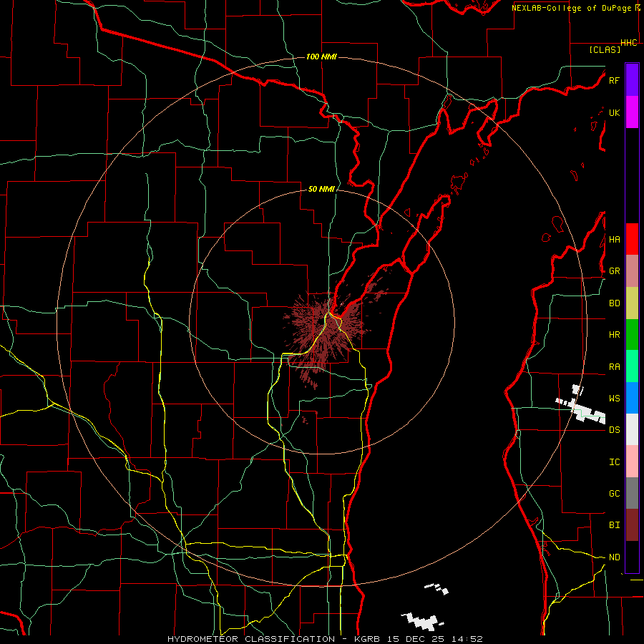Click the RA light green legend swatch
Viewport: 644px width, 644px height.
[x=632, y=366]
